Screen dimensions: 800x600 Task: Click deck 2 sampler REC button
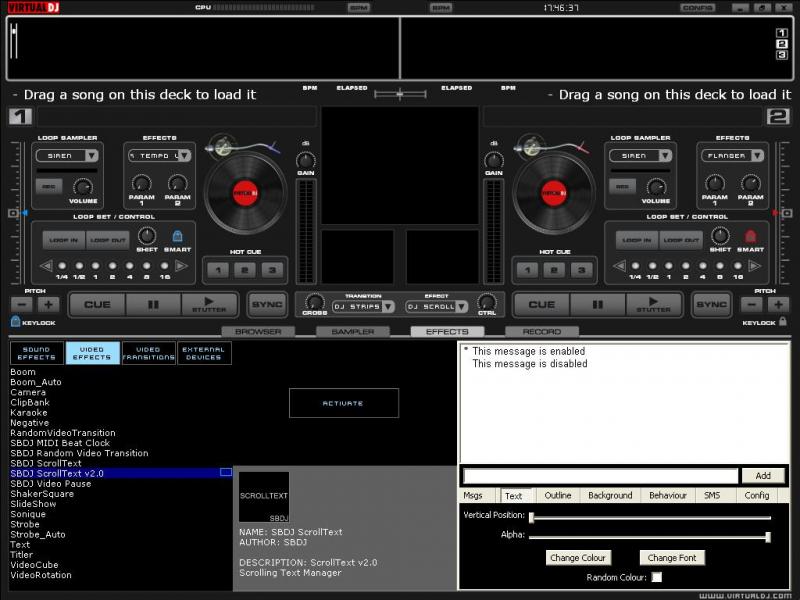tap(622, 187)
